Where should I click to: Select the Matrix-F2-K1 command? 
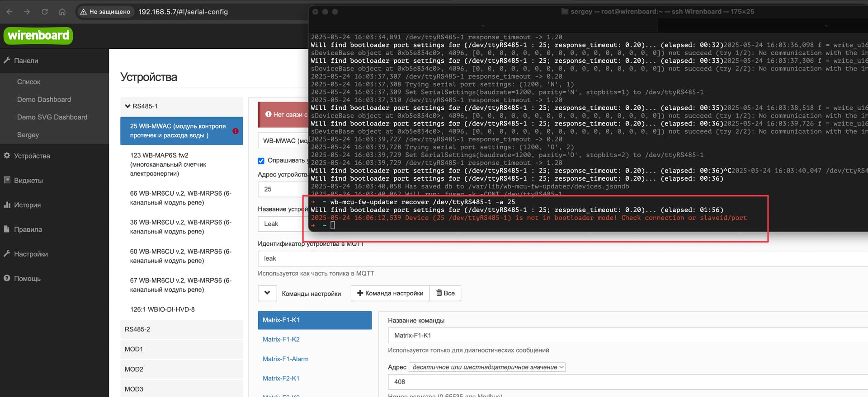(x=281, y=378)
